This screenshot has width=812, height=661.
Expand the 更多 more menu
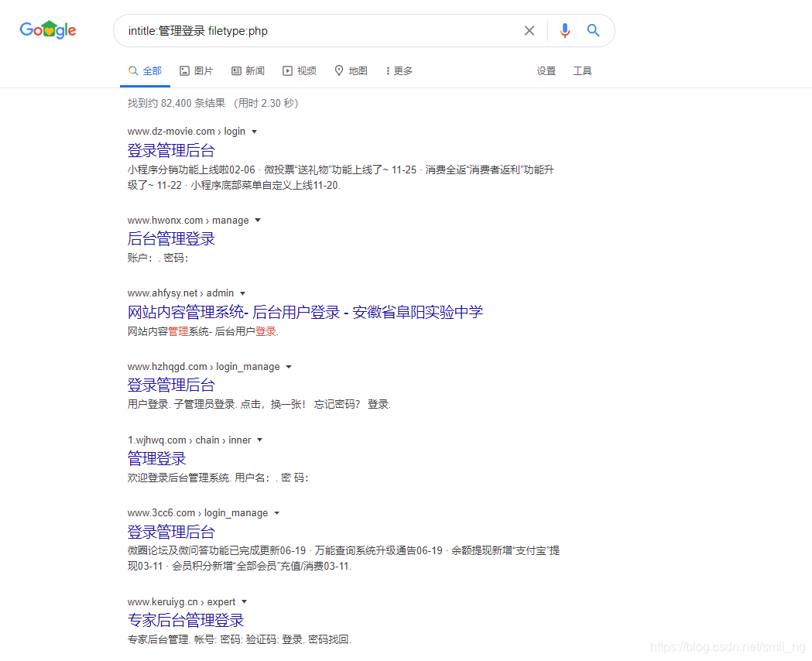(399, 71)
